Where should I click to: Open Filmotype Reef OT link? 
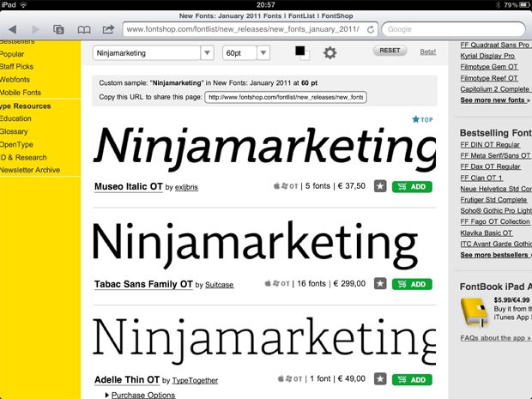(489, 78)
